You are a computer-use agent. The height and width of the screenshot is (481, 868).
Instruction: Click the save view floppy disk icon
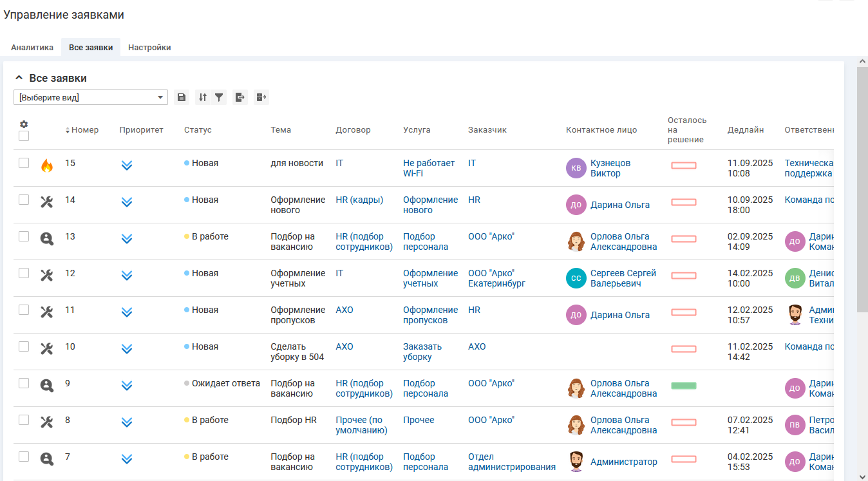click(x=182, y=97)
